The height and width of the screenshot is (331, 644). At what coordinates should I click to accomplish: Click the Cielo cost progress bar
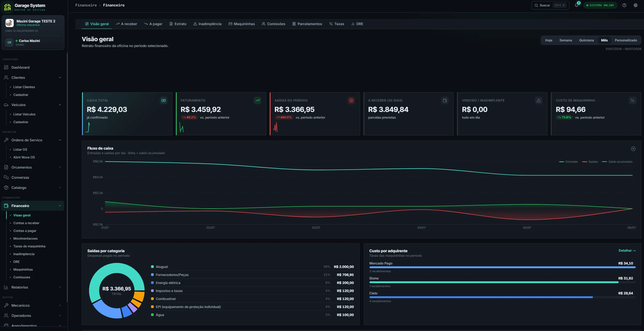pos(502,297)
